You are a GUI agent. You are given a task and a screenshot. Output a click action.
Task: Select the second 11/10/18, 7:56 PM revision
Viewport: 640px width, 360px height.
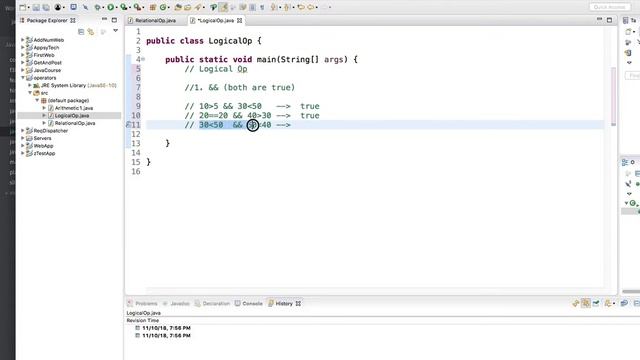167,336
